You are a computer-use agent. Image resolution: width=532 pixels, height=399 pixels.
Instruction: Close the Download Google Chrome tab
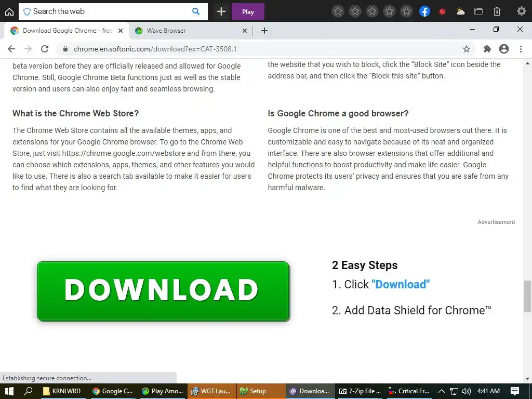pyautogui.click(x=121, y=31)
